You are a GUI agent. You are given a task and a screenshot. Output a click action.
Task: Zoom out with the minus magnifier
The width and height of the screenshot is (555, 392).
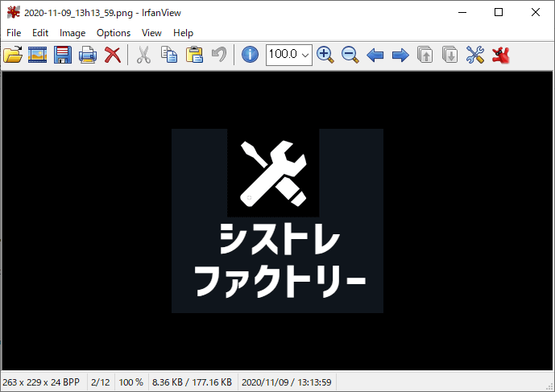click(350, 55)
